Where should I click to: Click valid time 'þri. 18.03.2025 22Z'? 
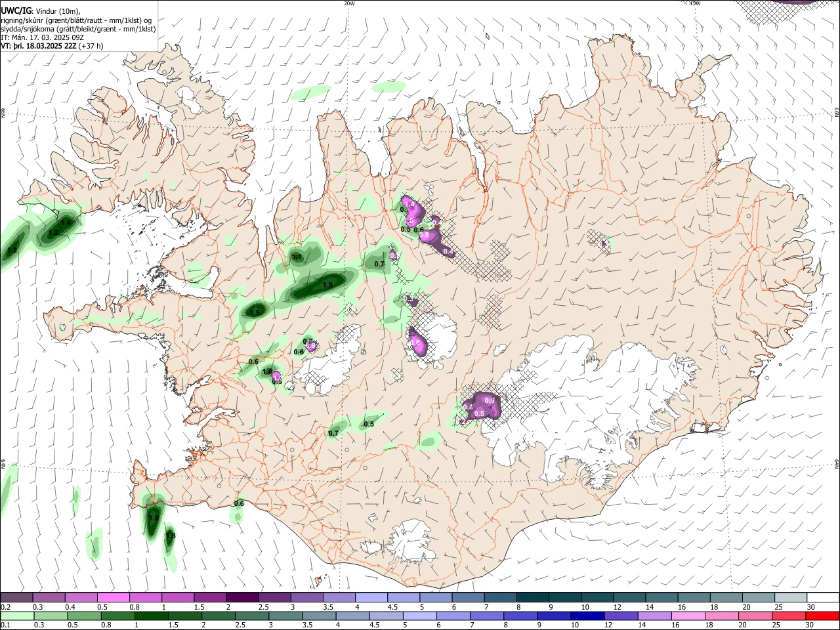coord(45,46)
